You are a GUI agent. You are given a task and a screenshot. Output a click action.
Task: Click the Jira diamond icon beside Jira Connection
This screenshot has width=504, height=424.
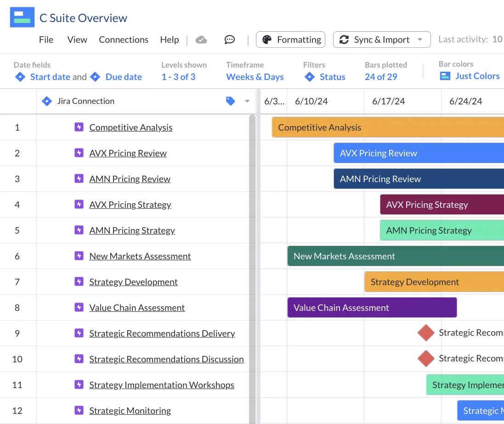pyautogui.click(x=47, y=101)
